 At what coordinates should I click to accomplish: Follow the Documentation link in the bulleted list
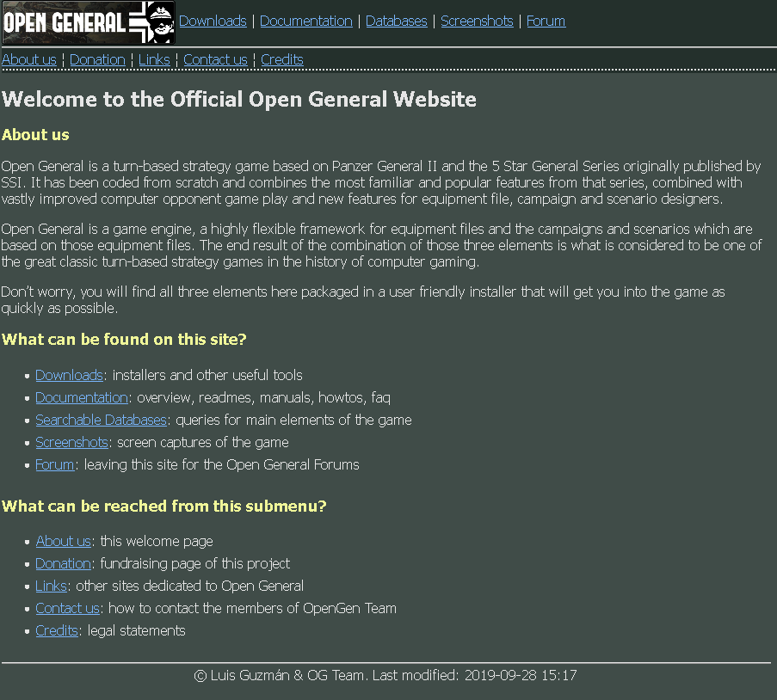point(82,397)
